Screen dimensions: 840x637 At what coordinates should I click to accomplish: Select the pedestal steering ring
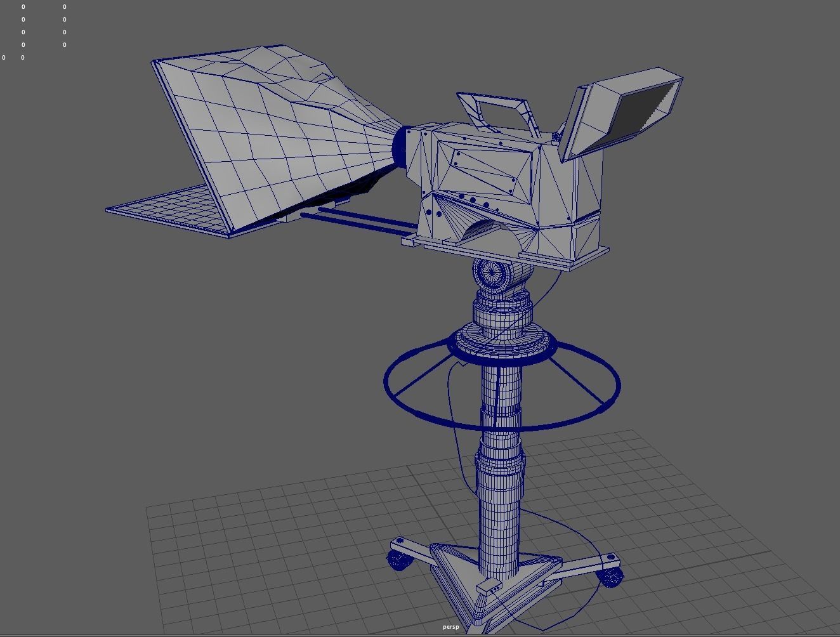[502, 383]
